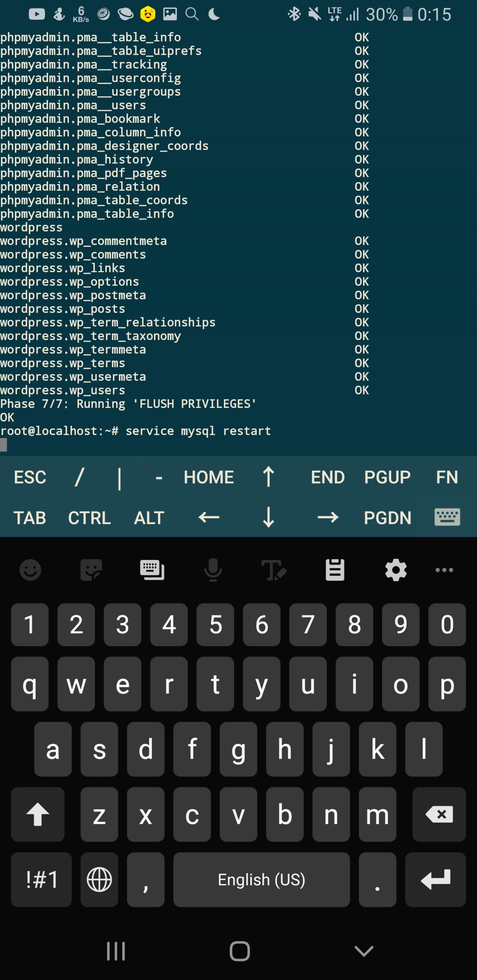Image resolution: width=477 pixels, height=980 pixels.
Task: Tap the battery status icon
Action: click(408, 14)
